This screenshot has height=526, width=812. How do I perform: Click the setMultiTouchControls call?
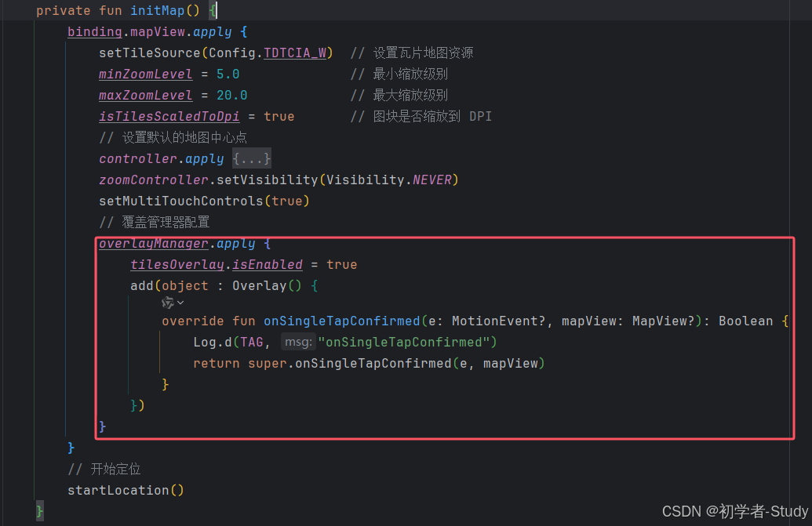[181, 201]
